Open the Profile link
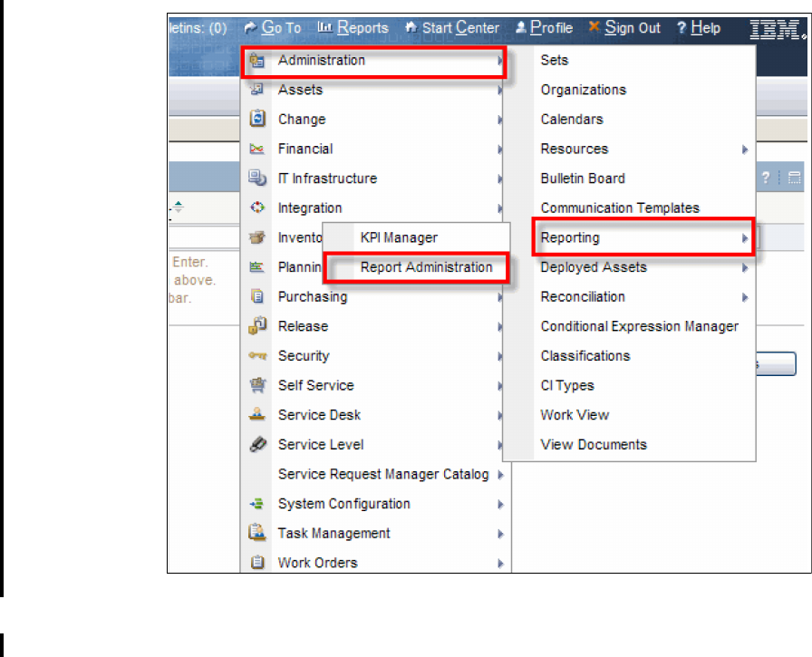 (551, 27)
